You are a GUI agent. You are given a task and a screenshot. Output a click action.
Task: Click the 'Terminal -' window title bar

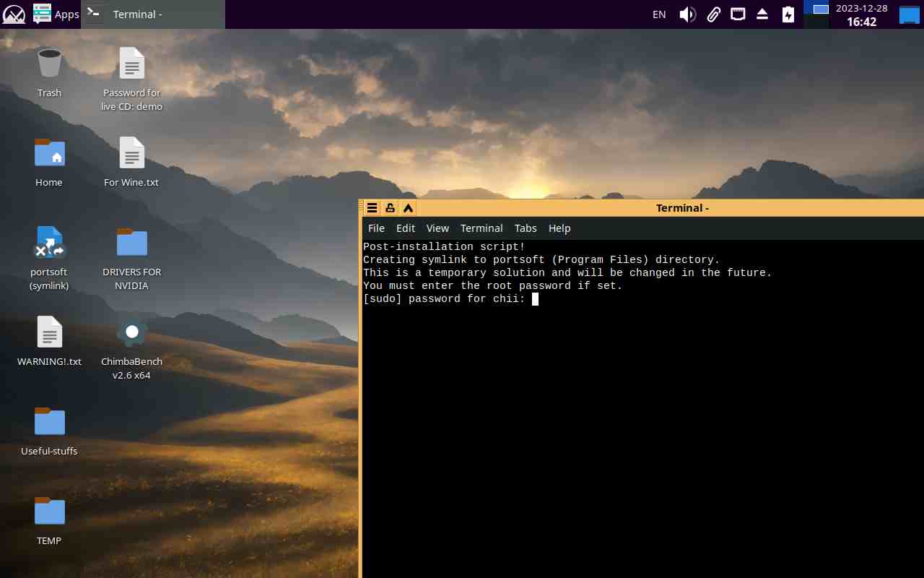682,208
